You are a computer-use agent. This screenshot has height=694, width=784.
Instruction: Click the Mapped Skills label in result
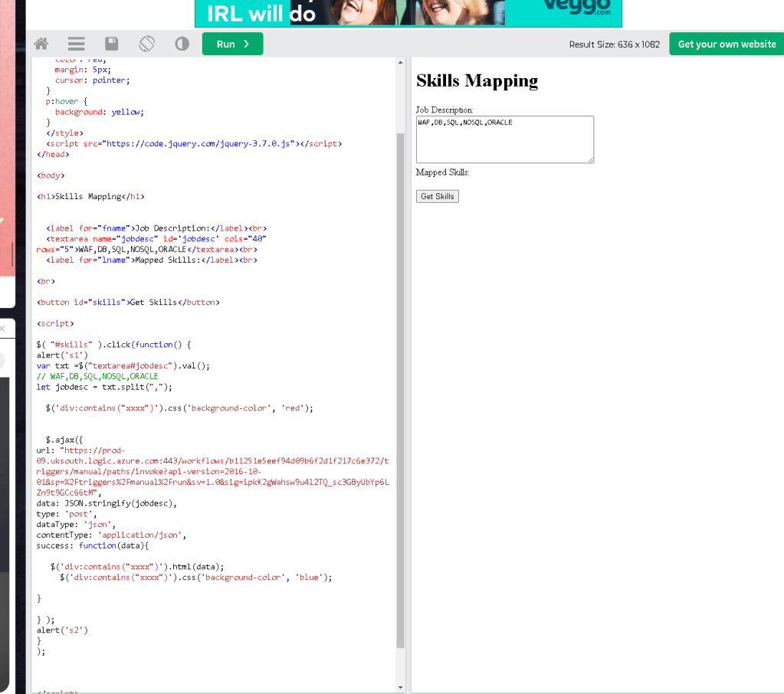click(x=442, y=172)
